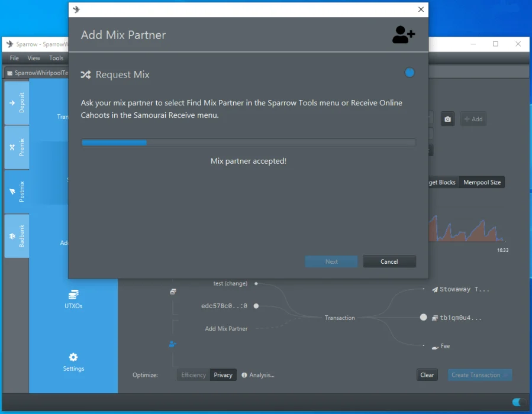Click the Clear button
Image resolution: width=532 pixels, height=414 pixels.
point(427,375)
